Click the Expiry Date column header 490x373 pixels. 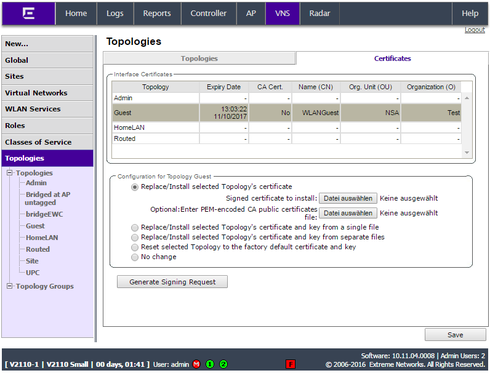point(224,87)
